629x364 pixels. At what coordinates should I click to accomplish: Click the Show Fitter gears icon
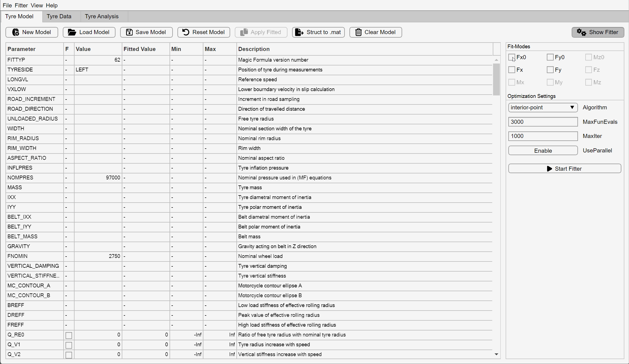tap(581, 32)
